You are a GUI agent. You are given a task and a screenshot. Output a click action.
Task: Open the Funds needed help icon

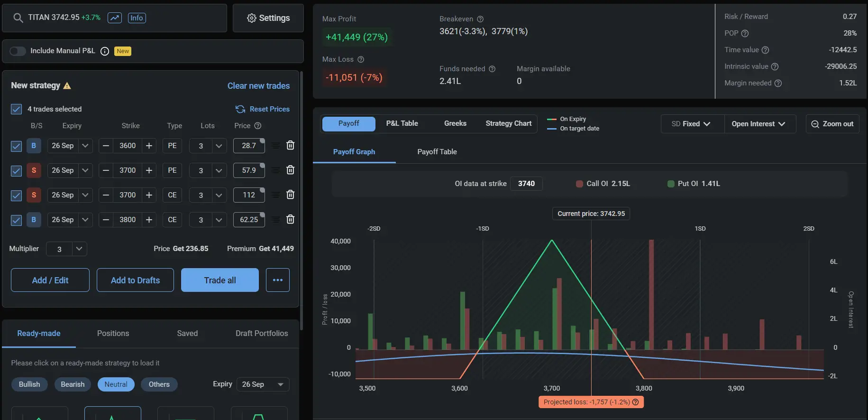point(492,69)
